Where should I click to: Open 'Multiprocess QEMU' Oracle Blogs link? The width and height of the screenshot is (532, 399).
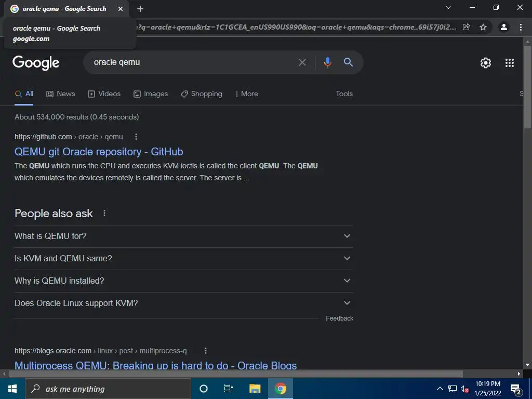[156, 365]
